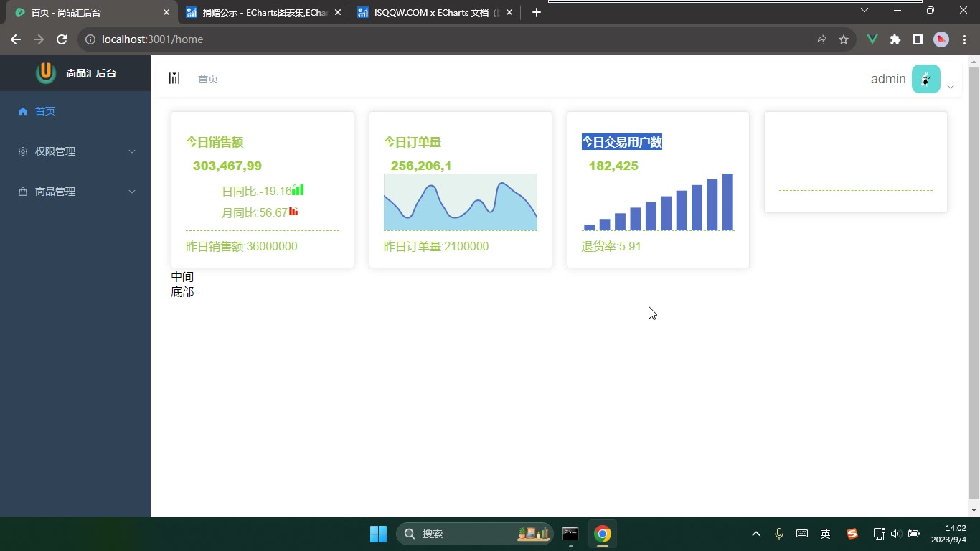Open the admin user dropdown arrow

click(x=950, y=87)
